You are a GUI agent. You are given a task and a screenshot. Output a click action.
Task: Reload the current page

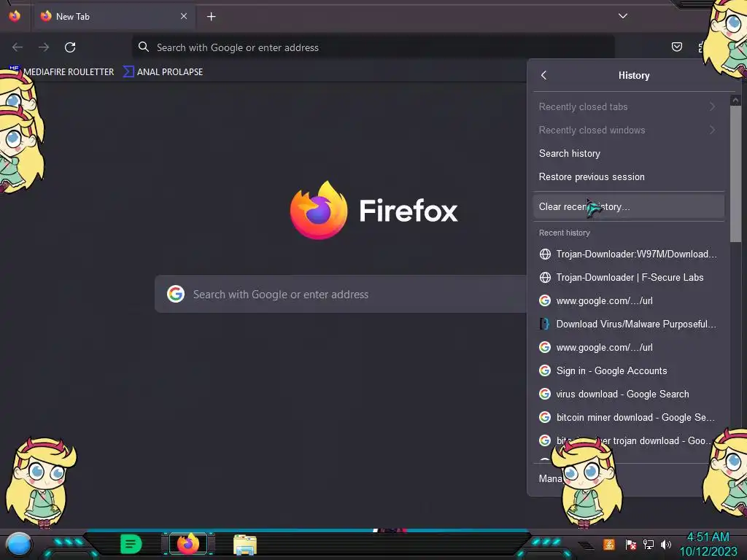(70, 47)
